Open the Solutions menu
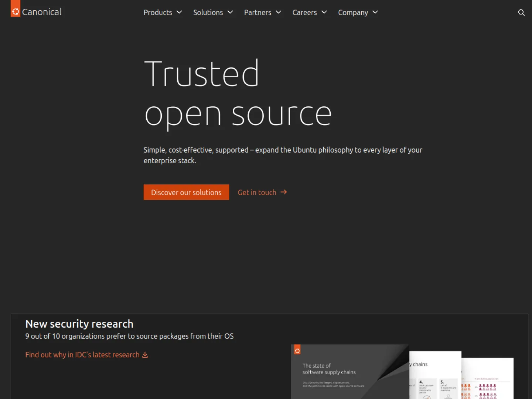Image resolution: width=532 pixels, height=399 pixels. click(213, 13)
